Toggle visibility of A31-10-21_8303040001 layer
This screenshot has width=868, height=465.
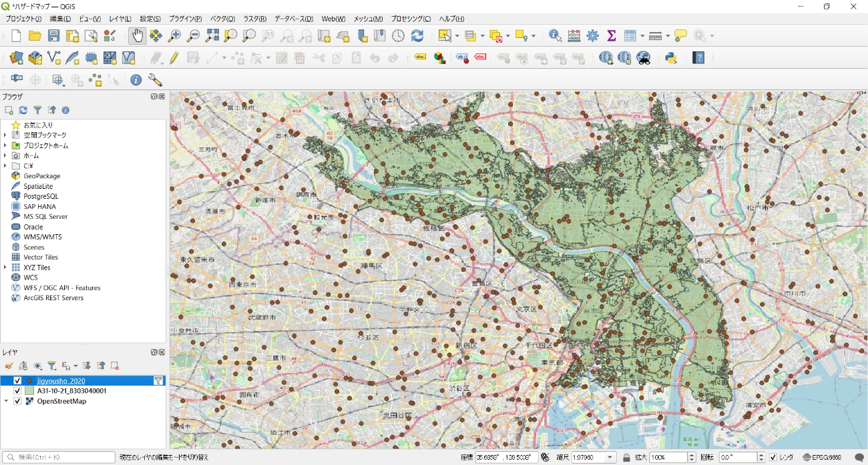(x=17, y=391)
